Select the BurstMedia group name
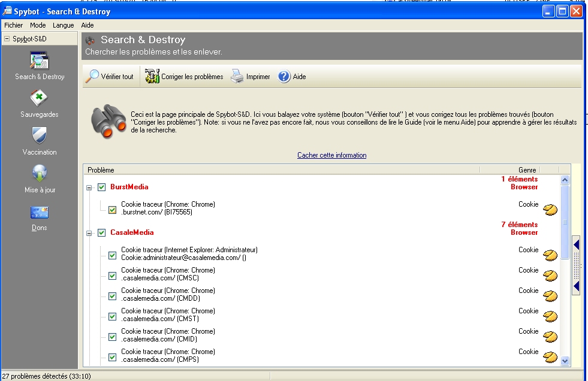The image size is (588, 381). tap(129, 187)
